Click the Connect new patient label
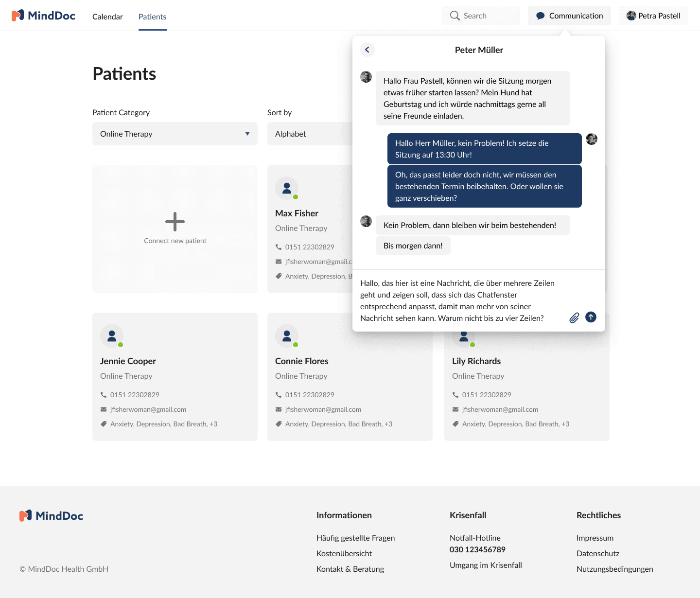This screenshot has height=598, width=700. tap(175, 241)
